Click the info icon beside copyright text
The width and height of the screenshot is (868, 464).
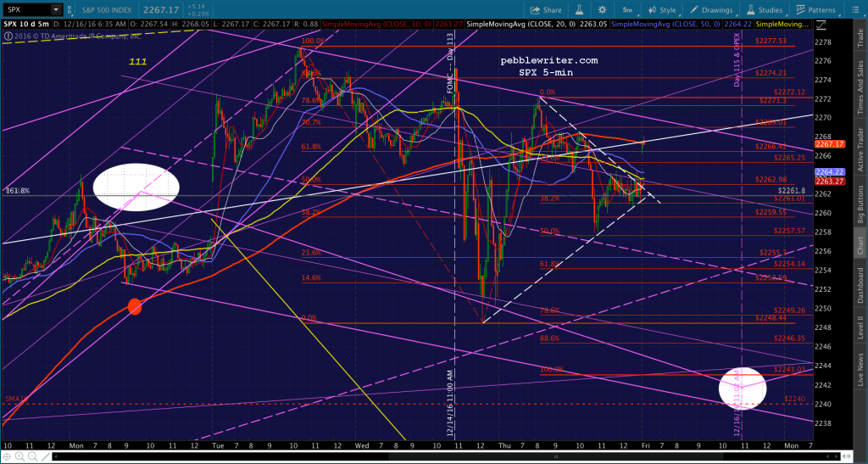pos(7,36)
